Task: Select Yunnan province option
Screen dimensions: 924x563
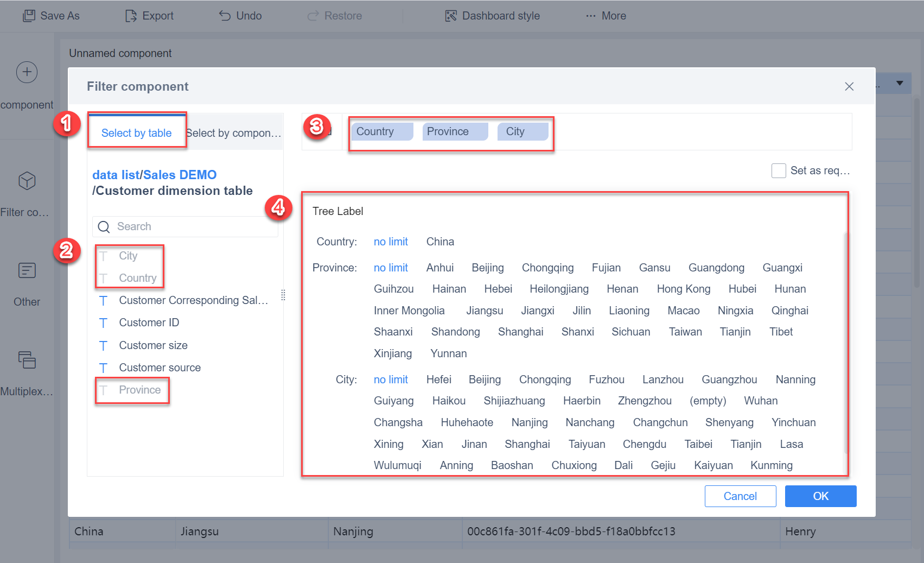Action: pyautogui.click(x=449, y=353)
